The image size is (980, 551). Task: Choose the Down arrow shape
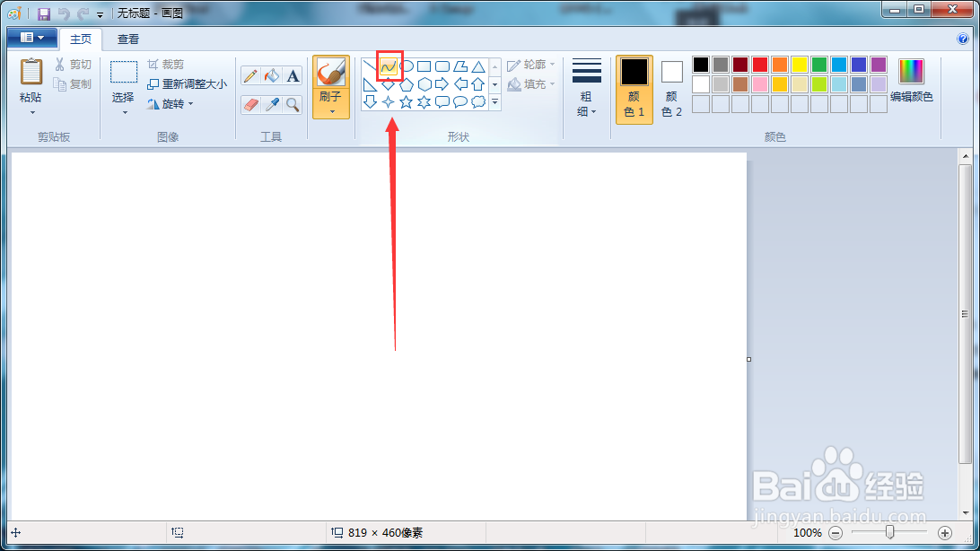click(370, 101)
